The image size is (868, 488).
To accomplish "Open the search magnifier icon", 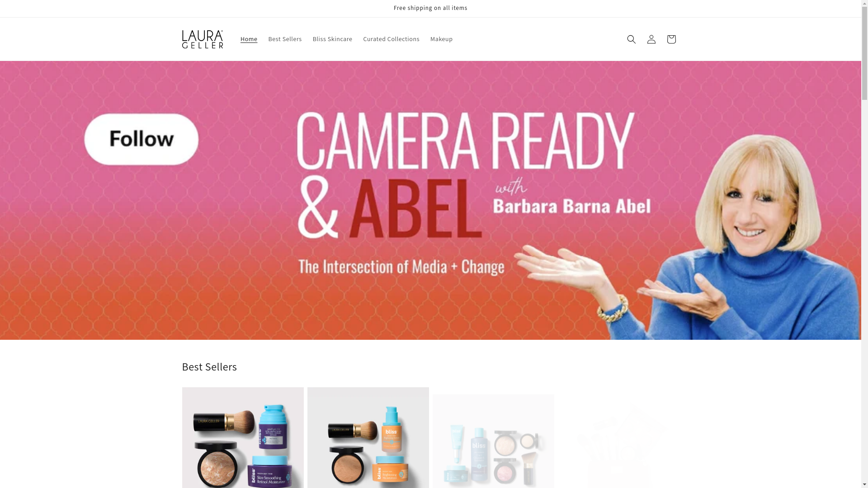I will click(x=631, y=39).
